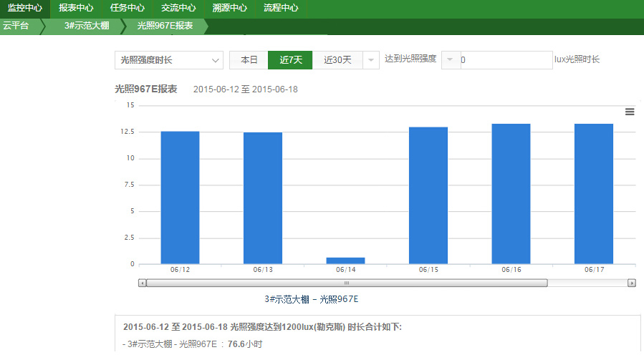Focus the 达到光照强度 lux input field
Image resolution: width=644 pixels, height=360 pixels.
click(506, 60)
